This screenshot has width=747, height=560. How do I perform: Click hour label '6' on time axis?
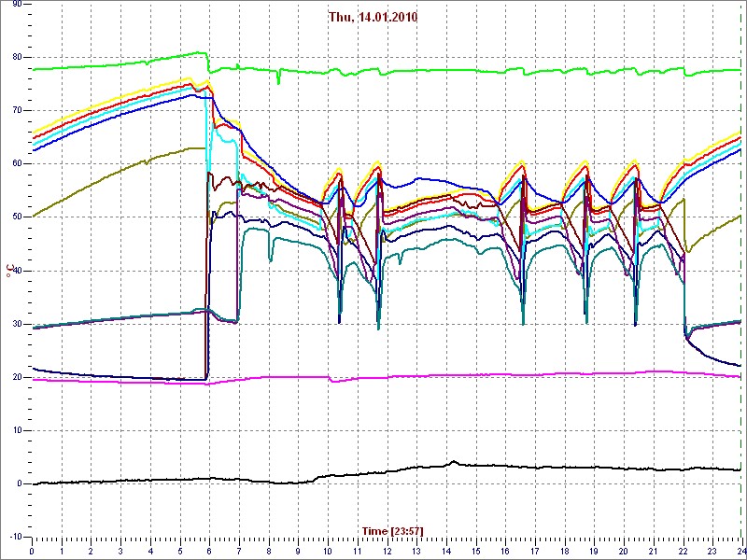tap(209, 551)
